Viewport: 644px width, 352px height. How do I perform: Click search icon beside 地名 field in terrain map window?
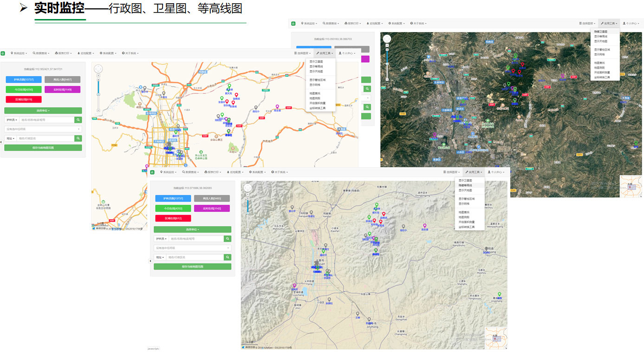(x=228, y=257)
